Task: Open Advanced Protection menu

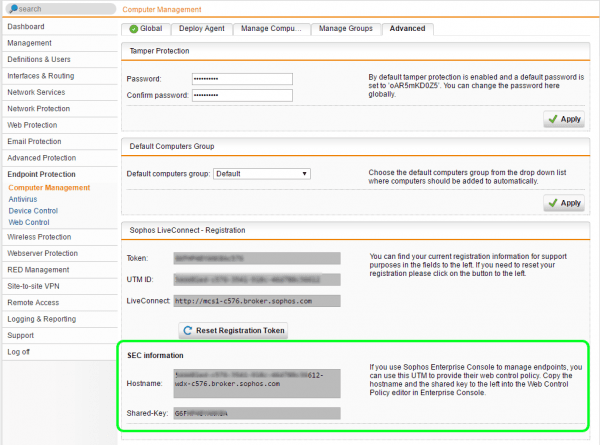Action: tap(60, 158)
